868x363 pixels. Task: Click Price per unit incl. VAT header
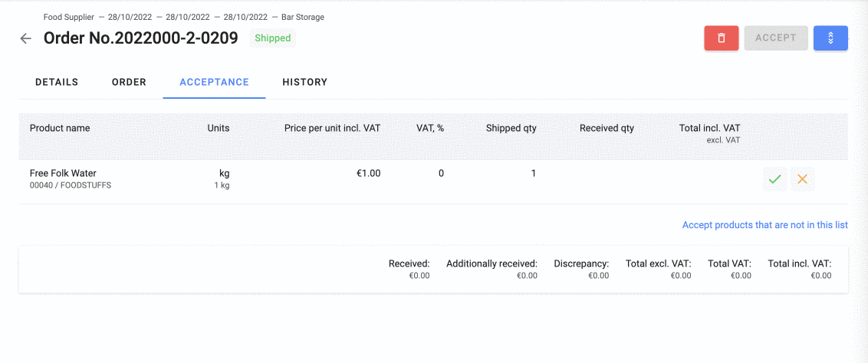(x=332, y=128)
